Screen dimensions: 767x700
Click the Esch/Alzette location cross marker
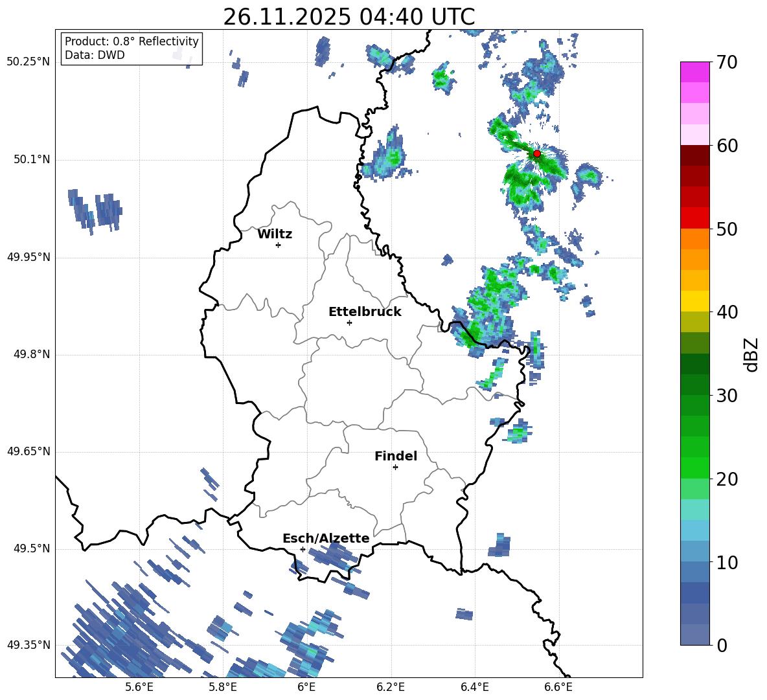(x=303, y=549)
